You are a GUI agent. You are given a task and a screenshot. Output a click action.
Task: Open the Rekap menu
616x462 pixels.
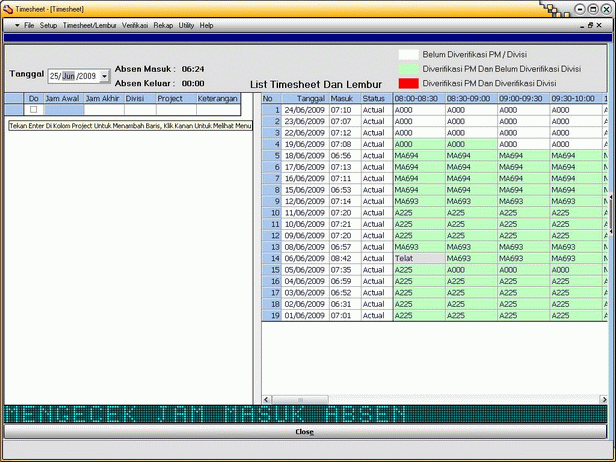point(163,24)
